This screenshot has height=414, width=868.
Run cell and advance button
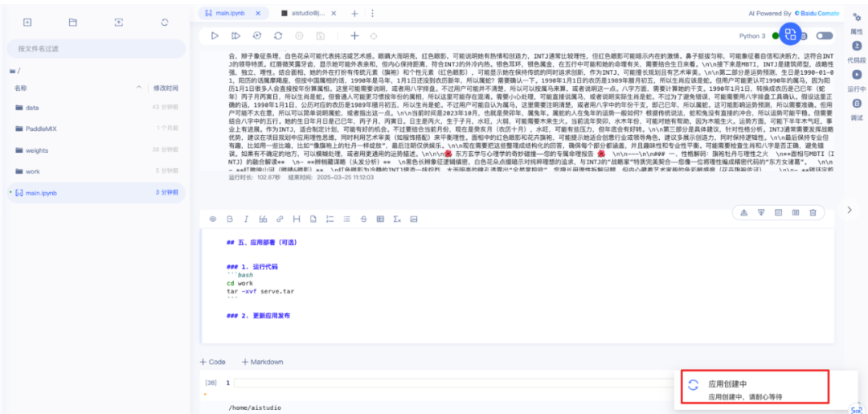click(235, 35)
